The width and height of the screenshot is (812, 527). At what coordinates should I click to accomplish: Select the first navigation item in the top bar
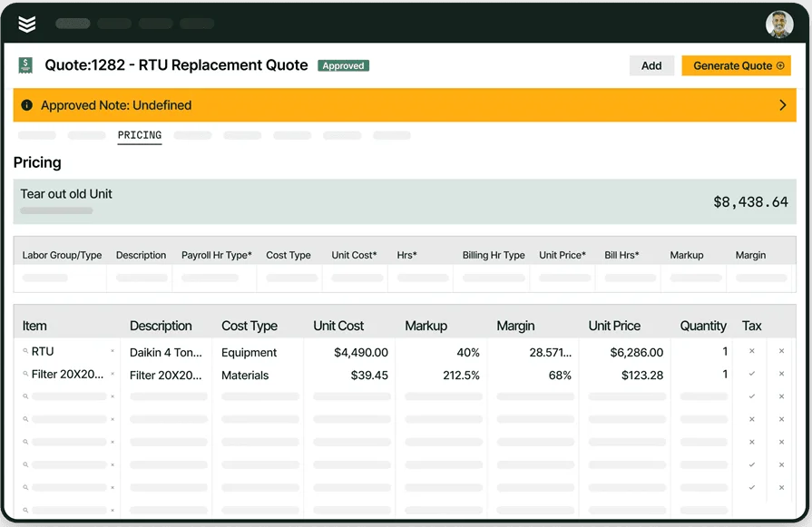73,23
